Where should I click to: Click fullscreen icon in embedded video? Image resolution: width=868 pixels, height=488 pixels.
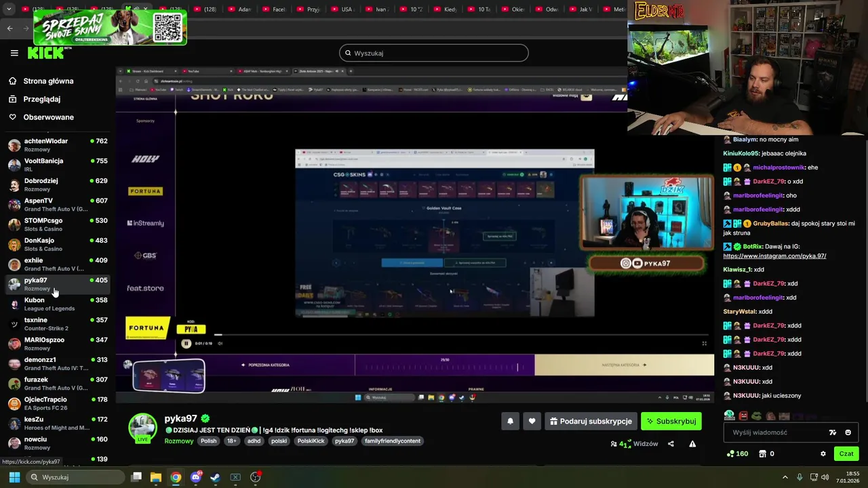coord(704,344)
